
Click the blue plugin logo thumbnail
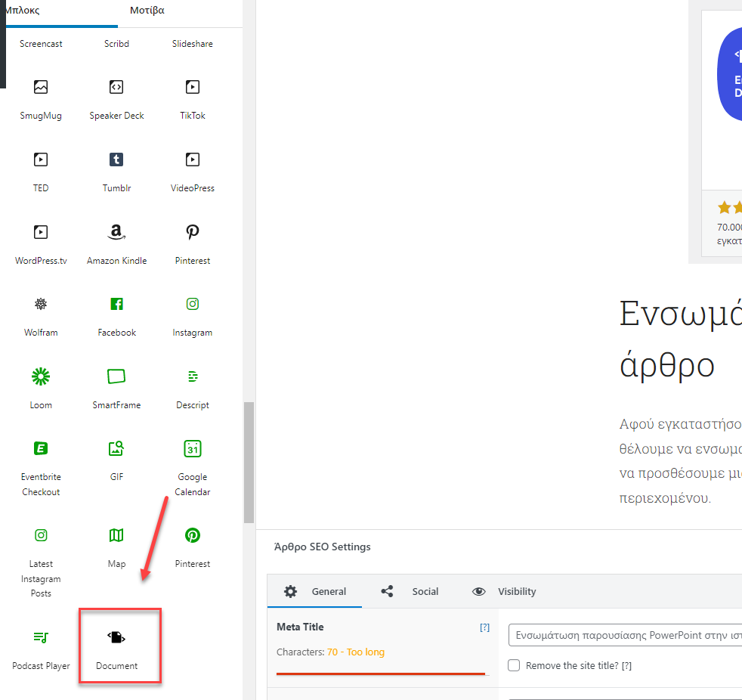click(x=729, y=74)
